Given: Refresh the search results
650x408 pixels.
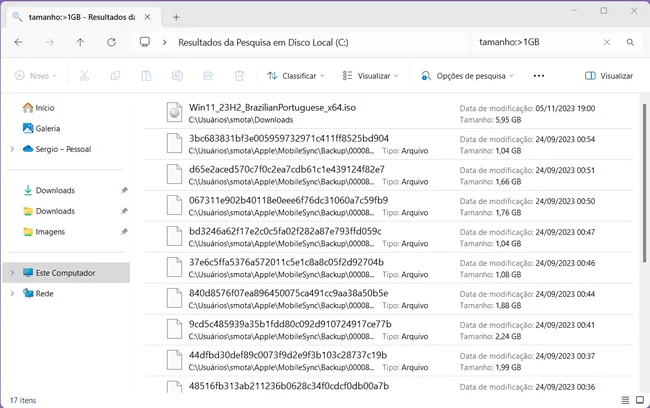Looking at the screenshot, I should point(111,43).
